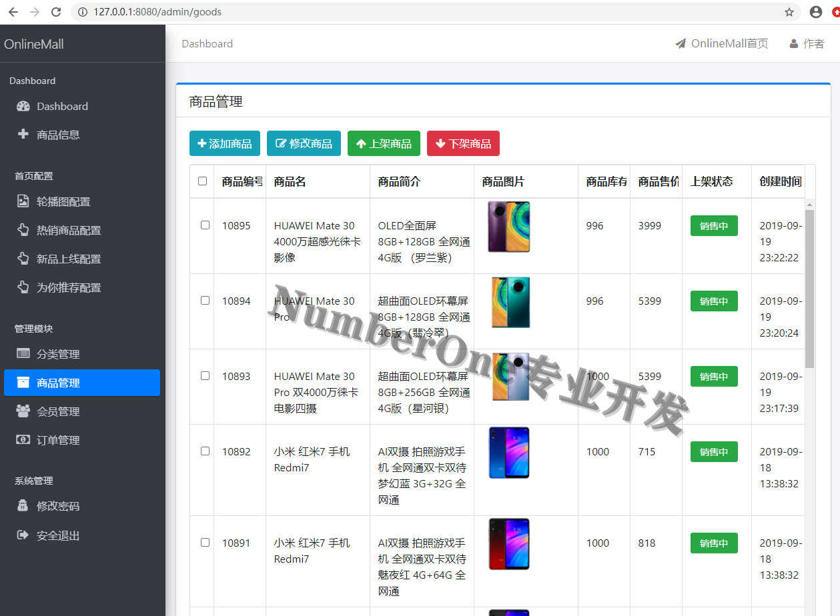Click the users icon beside 会员管理

23,411
